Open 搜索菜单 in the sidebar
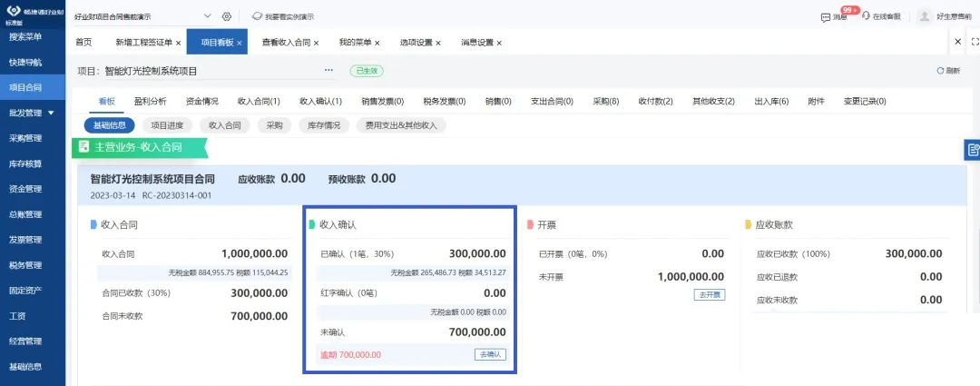 33,37
